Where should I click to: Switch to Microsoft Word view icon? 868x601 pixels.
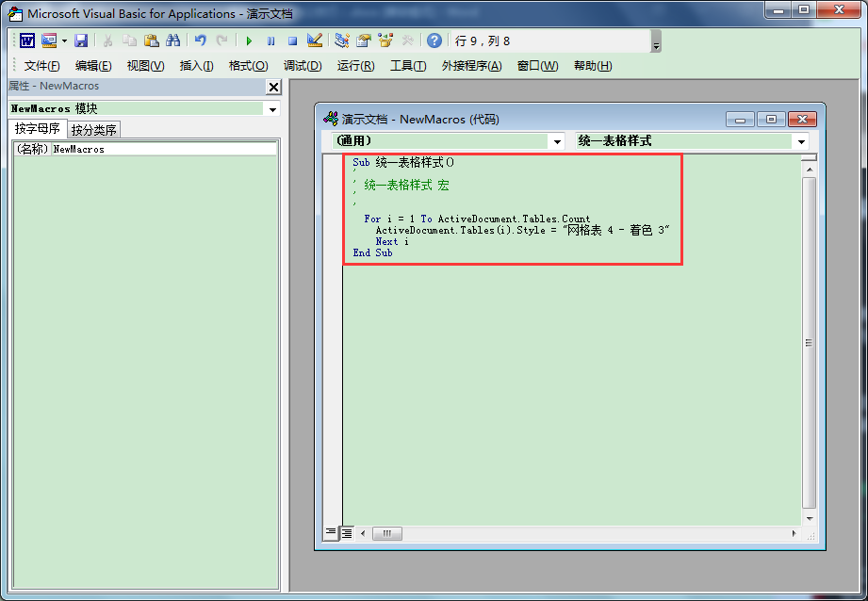pyautogui.click(x=27, y=41)
